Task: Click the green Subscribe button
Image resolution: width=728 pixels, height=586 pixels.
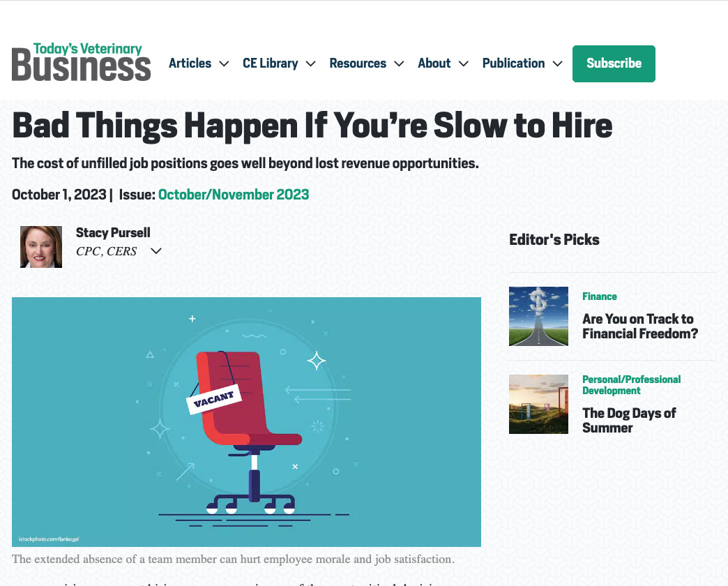Action: 614,63
